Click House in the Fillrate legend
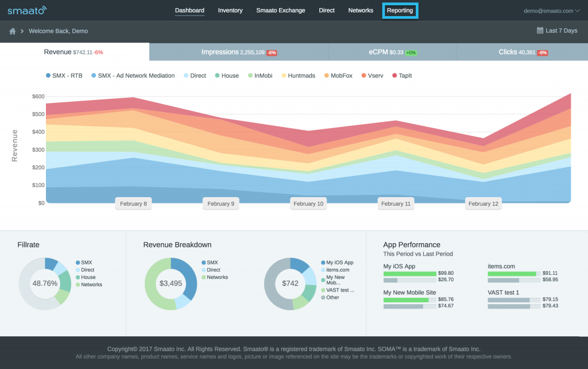The width and height of the screenshot is (588, 369). point(86,277)
